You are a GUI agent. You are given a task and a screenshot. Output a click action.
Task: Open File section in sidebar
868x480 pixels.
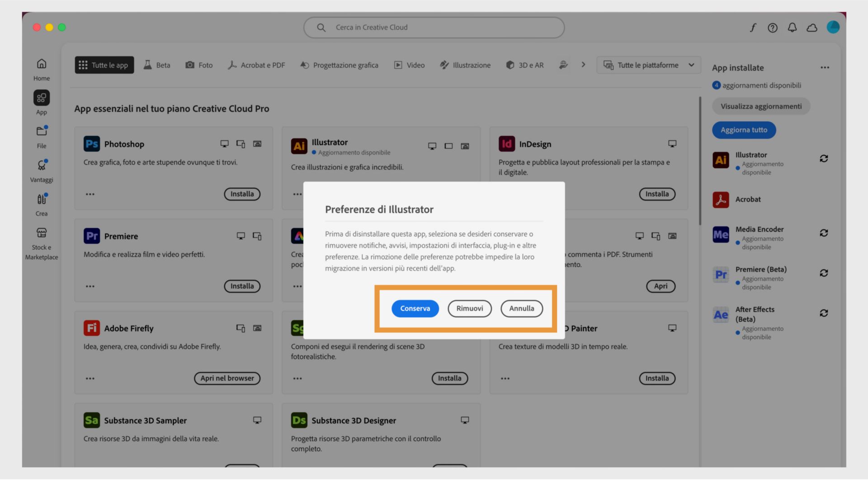click(x=42, y=137)
